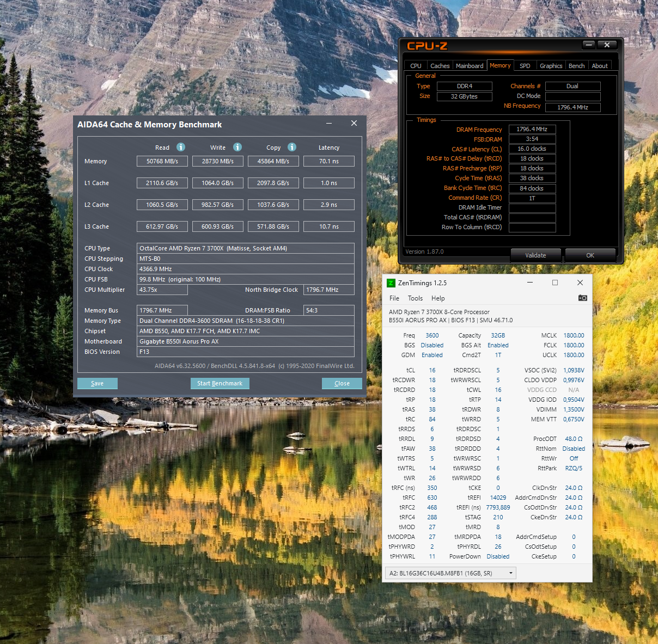
Task: Click the Channels # value Dual in CPU-Z
Action: (x=573, y=86)
